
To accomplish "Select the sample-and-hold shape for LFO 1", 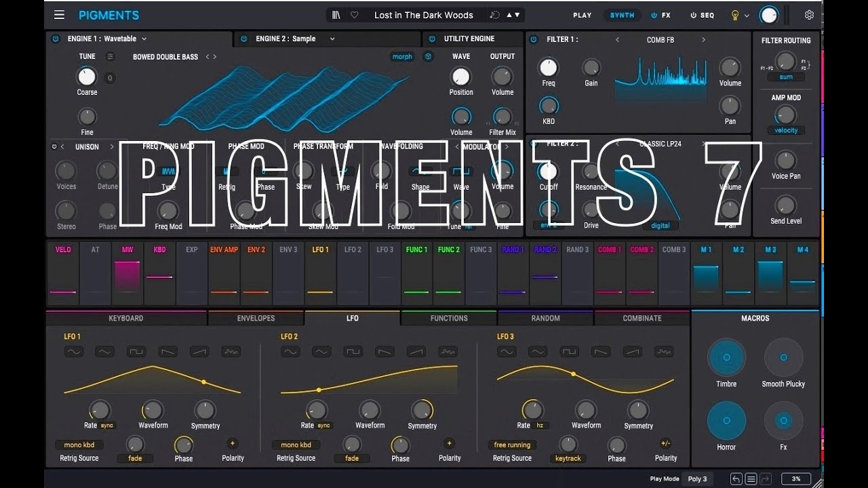I will coord(231,352).
